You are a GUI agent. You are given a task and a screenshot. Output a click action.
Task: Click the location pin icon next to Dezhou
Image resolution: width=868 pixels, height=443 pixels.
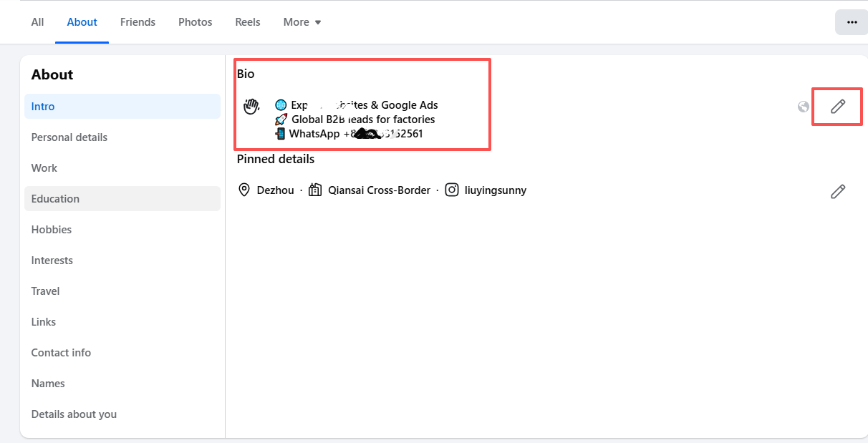point(244,190)
